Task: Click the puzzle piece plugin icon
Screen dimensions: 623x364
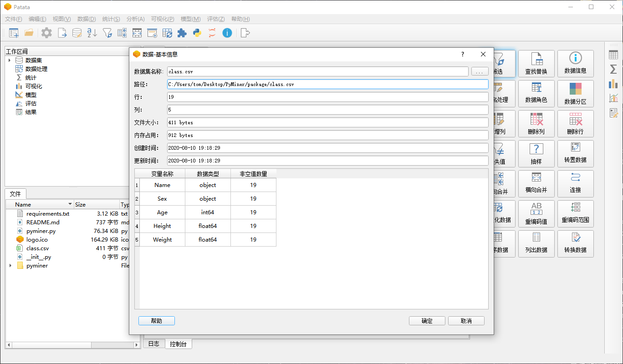Action: [x=182, y=33]
